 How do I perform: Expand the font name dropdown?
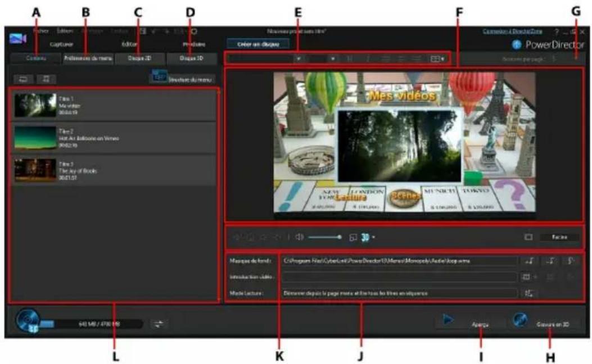click(x=299, y=59)
